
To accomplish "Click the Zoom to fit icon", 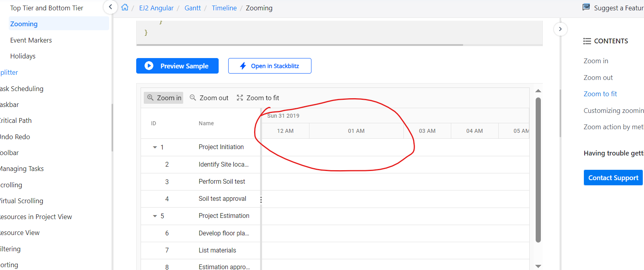I will (x=240, y=98).
